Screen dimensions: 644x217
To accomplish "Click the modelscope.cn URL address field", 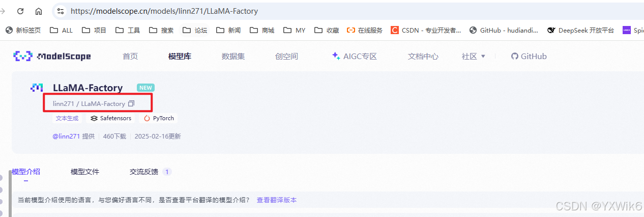I will pos(164,11).
